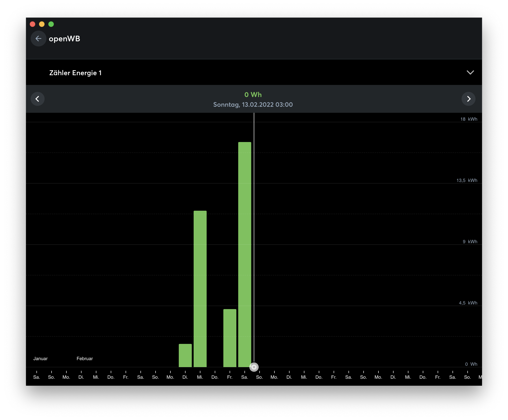Click the green fullscreen window button
The height and width of the screenshot is (420, 508).
(x=51, y=24)
